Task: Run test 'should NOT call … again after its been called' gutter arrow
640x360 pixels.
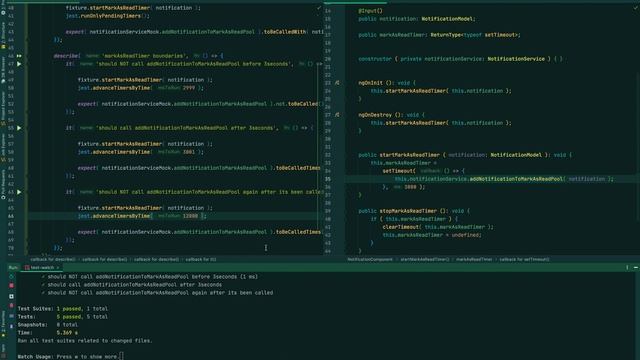Action: [x=19, y=192]
